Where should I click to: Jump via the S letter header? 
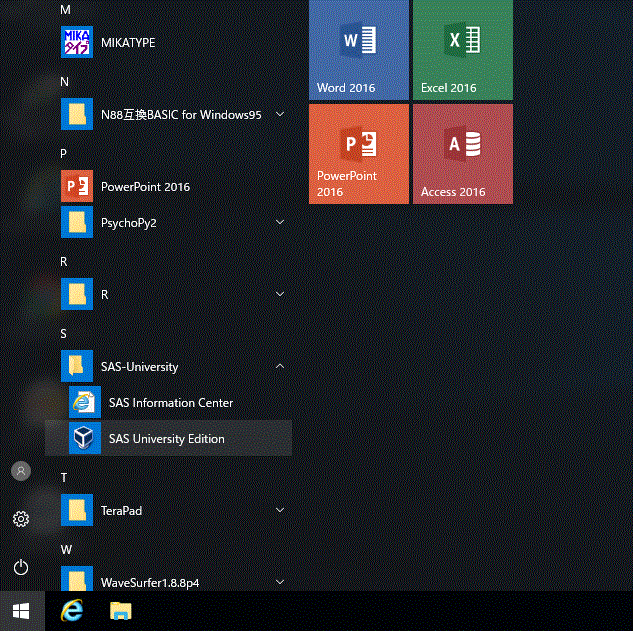tap(63, 333)
